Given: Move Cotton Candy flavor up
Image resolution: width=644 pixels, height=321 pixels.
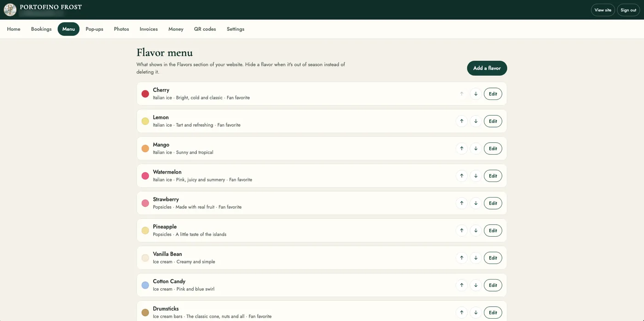Looking at the screenshot, I should [x=461, y=285].
